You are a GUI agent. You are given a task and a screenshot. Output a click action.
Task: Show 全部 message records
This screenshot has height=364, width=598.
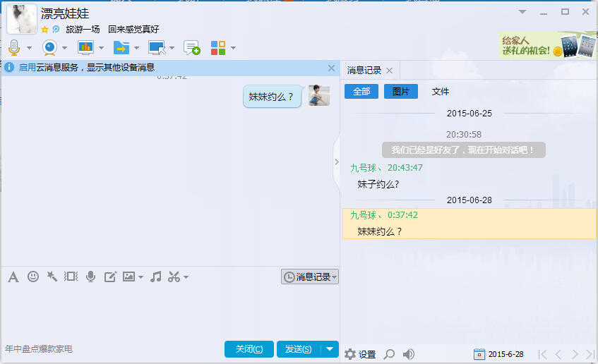tap(361, 92)
